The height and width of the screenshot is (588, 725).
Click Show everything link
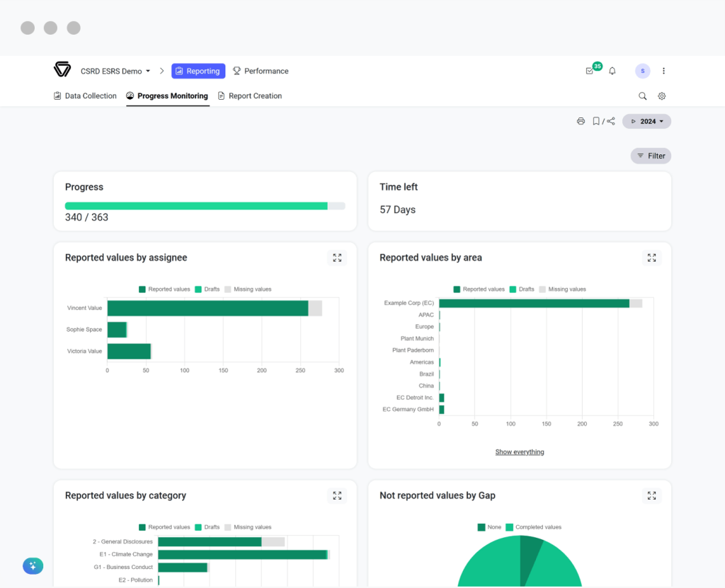(519, 452)
